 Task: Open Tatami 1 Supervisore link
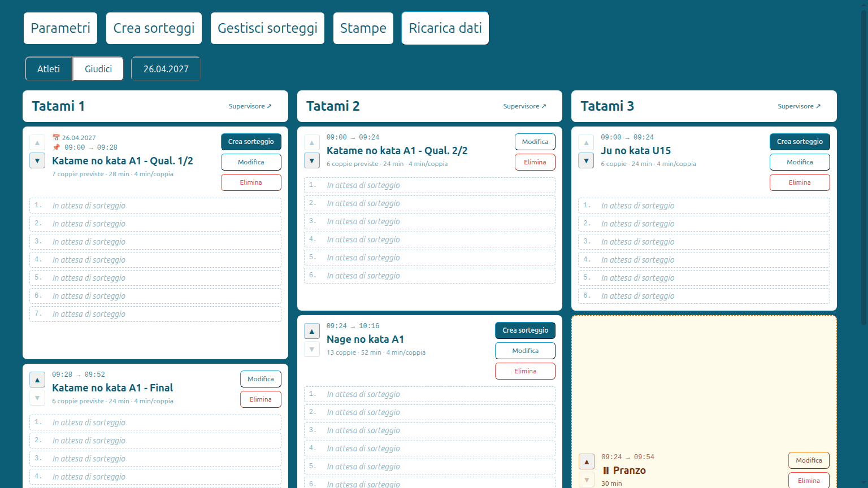point(250,106)
